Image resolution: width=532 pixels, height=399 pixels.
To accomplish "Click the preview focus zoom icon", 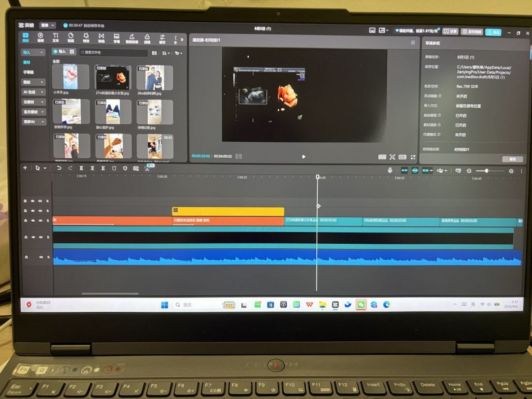I will pyautogui.click(x=392, y=157).
